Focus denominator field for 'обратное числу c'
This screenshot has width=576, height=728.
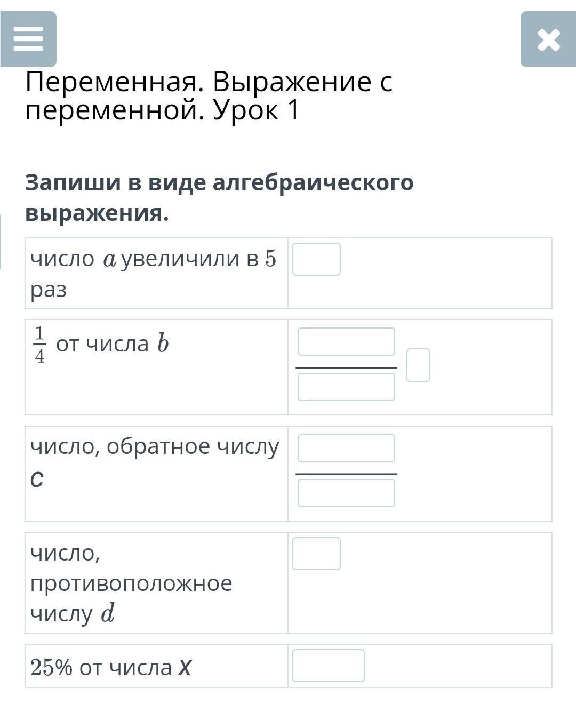(x=346, y=493)
